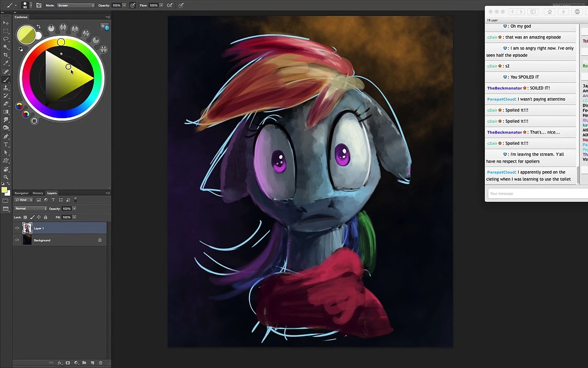Select the Crop tool
This screenshot has height=368, width=588.
pos(6,55)
